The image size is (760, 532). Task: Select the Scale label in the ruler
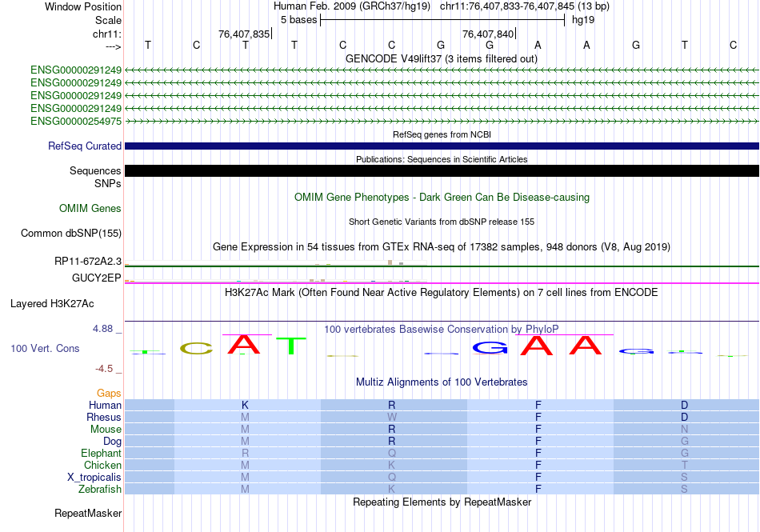point(108,20)
